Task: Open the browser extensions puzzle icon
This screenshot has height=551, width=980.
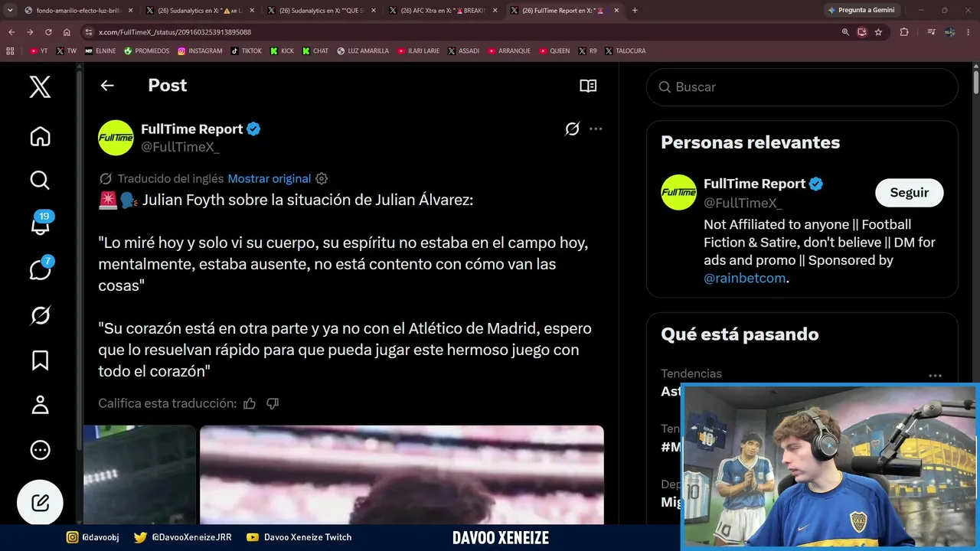Action: click(904, 32)
